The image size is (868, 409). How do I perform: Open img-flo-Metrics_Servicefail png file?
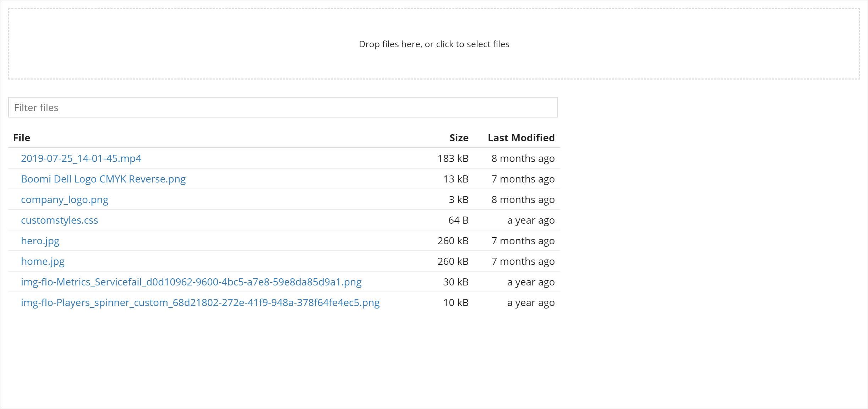pyautogui.click(x=191, y=282)
